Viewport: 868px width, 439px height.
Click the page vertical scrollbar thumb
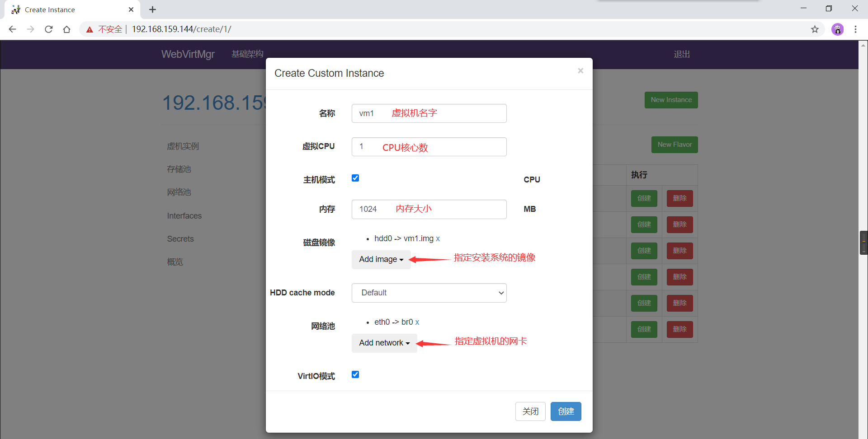[x=863, y=243]
